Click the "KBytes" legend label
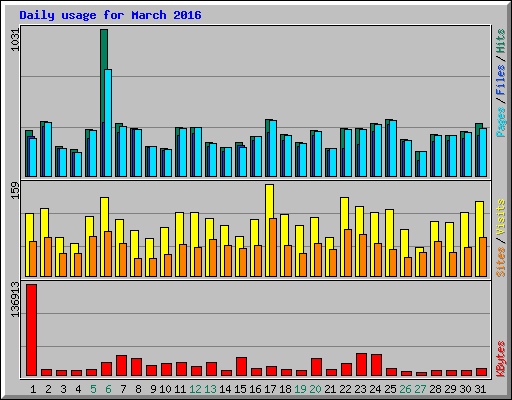The width and height of the screenshot is (512, 400). pyautogui.click(x=501, y=359)
